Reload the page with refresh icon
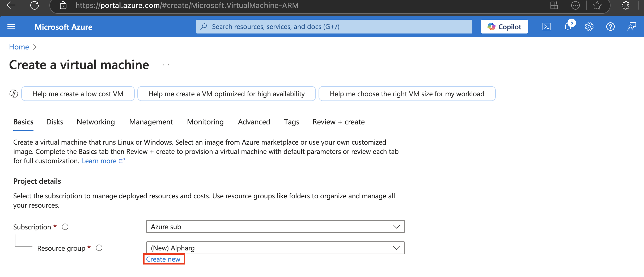 [35, 5]
